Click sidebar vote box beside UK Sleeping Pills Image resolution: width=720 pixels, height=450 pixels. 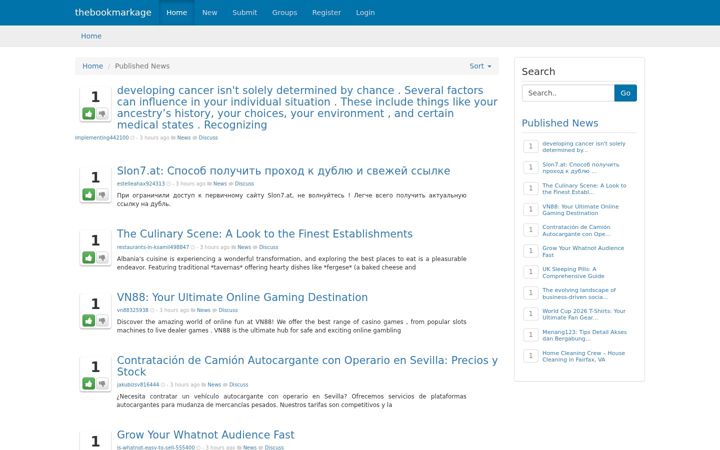tap(530, 272)
